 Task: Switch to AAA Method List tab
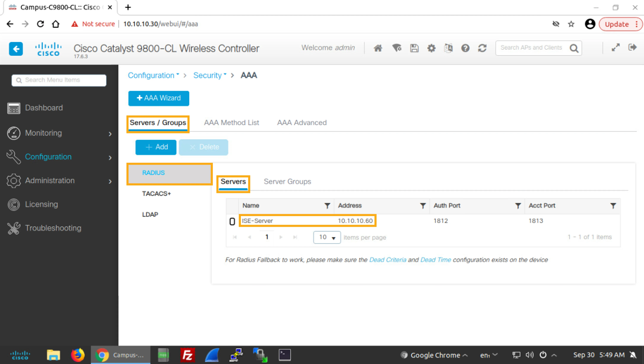point(232,123)
